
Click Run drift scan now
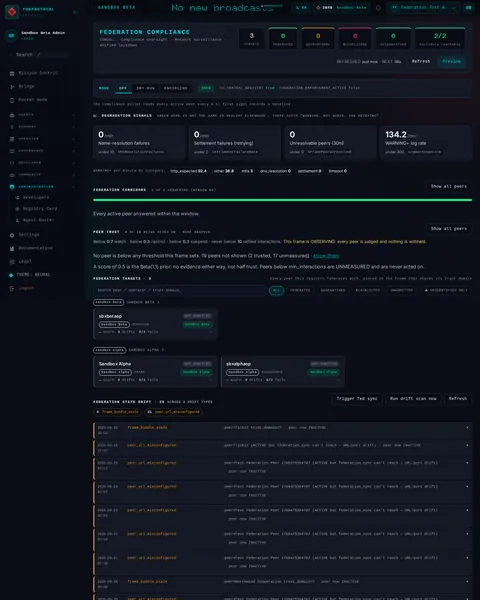coord(413,399)
